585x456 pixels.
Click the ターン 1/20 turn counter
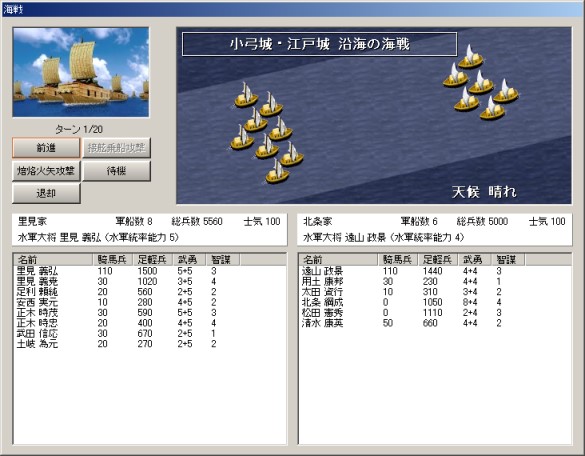79,129
